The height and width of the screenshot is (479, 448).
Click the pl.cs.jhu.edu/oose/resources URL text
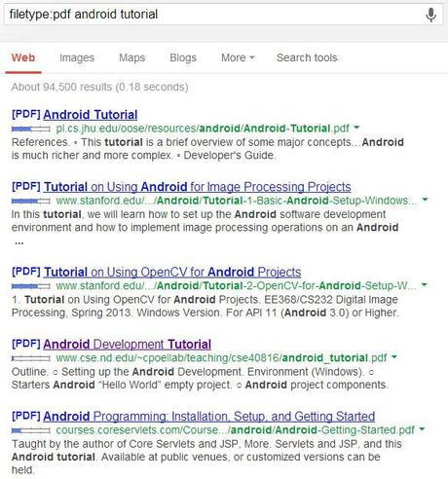203,129
